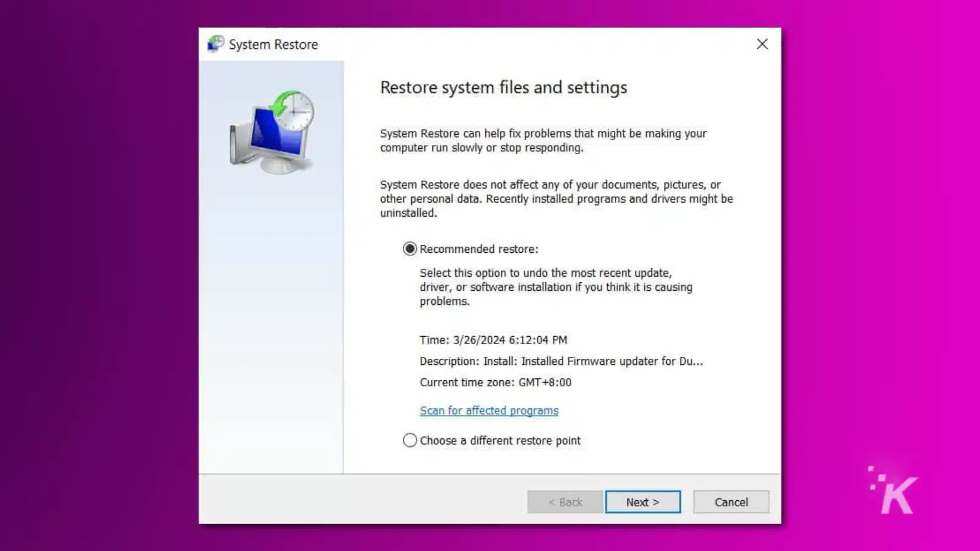Click the 'Restore system files and settings' heading
Screen dimensions: 980x551
tap(503, 88)
